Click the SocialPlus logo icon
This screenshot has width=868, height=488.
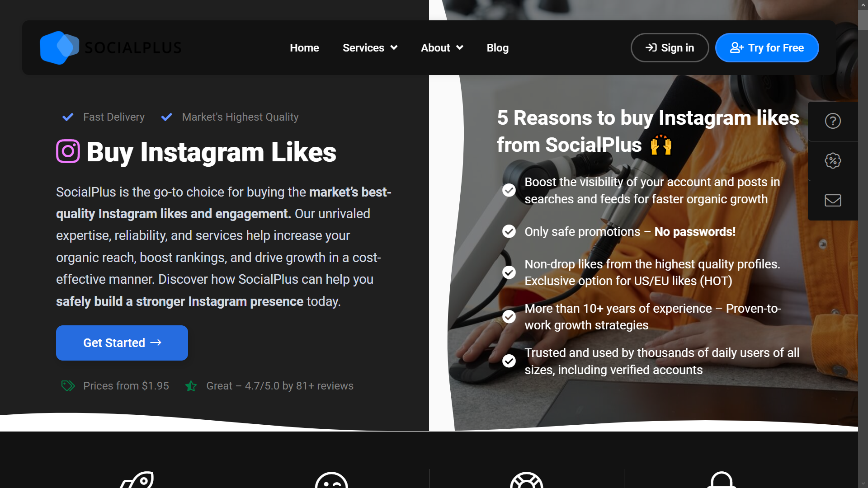tap(59, 47)
